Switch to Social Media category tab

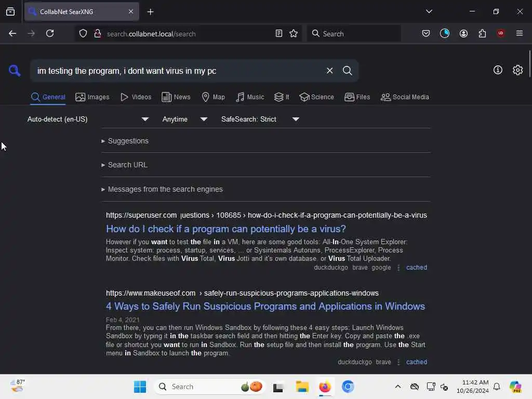pyautogui.click(x=405, y=97)
